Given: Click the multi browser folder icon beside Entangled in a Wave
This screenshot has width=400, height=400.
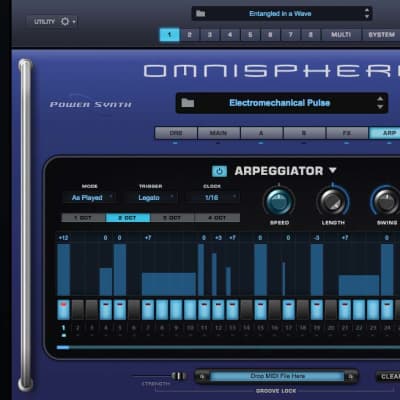Looking at the screenshot, I should click(x=200, y=14).
